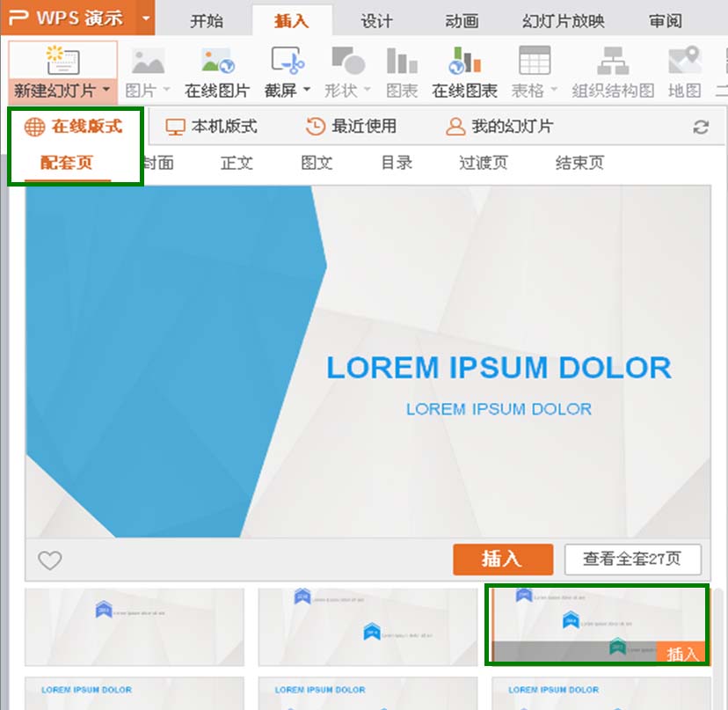Click the 新建幻灯片 new slide icon
The height and width of the screenshot is (710, 728).
[62, 61]
